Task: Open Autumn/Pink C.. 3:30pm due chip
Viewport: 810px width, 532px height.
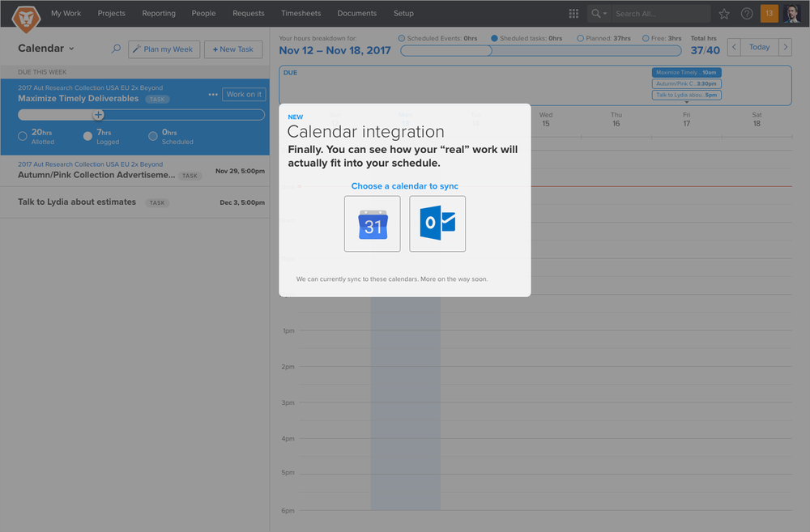Action: click(687, 83)
